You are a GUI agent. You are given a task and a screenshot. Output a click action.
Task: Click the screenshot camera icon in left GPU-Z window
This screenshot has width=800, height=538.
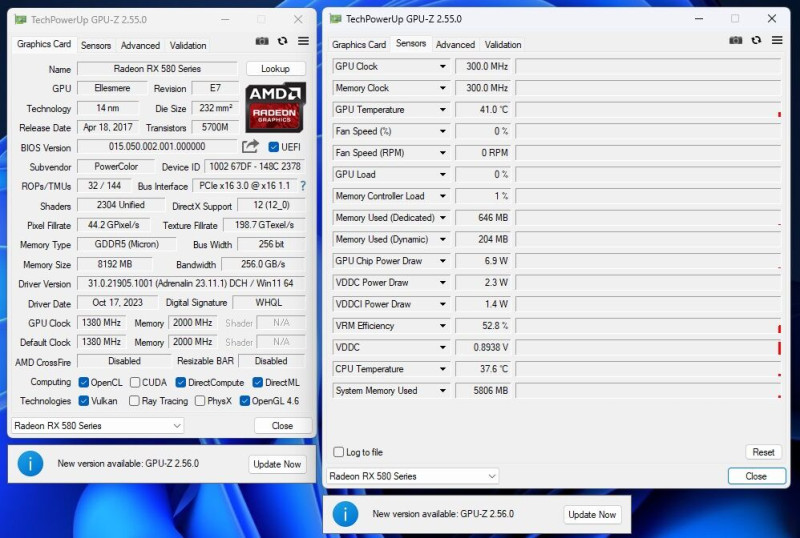click(262, 41)
